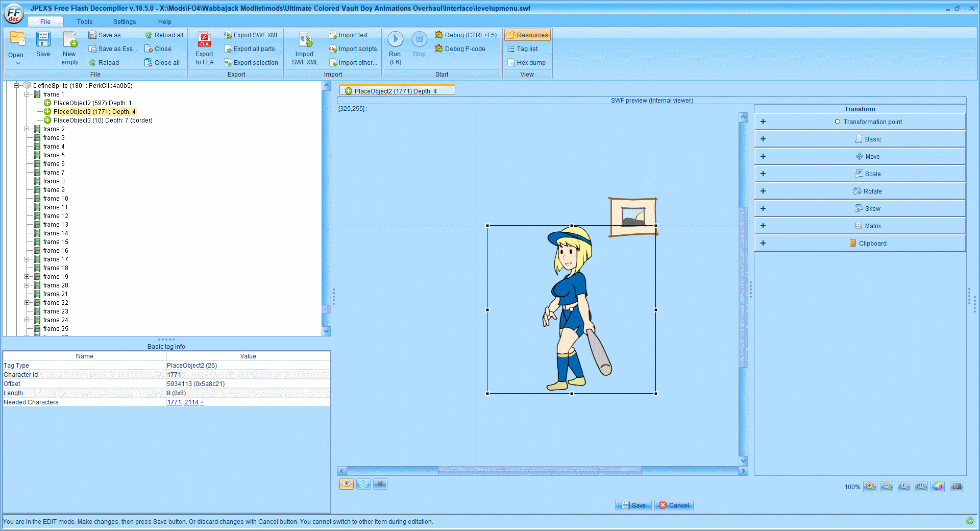Click the zoom out magnifier icon

(x=887, y=487)
